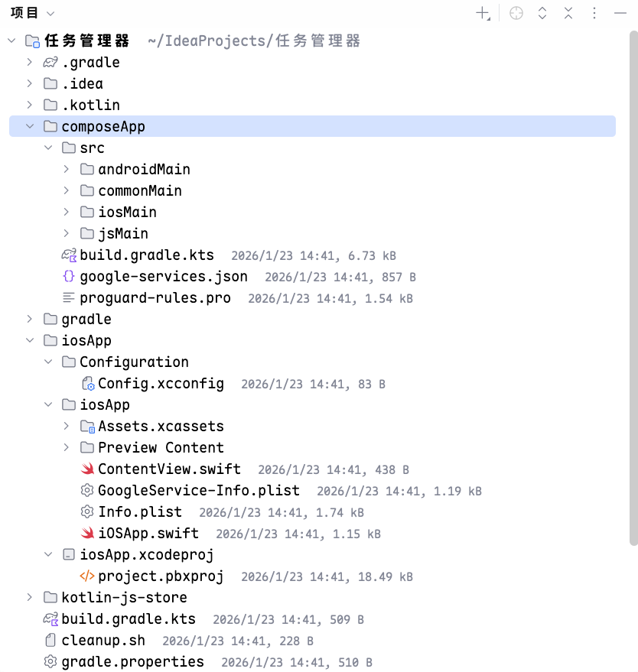Click the Select Opened File crosshair icon
The image size is (638, 672).
click(x=516, y=13)
